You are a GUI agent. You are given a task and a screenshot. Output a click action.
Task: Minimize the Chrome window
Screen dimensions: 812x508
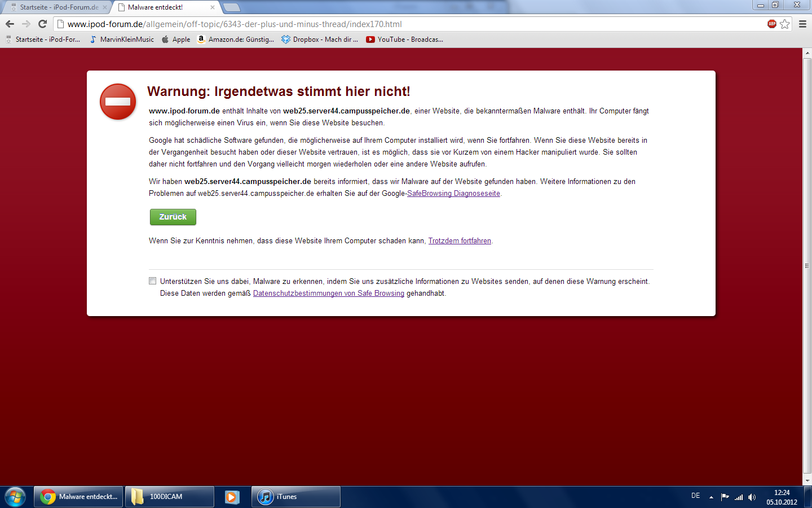pyautogui.click(x=760, y=5)
